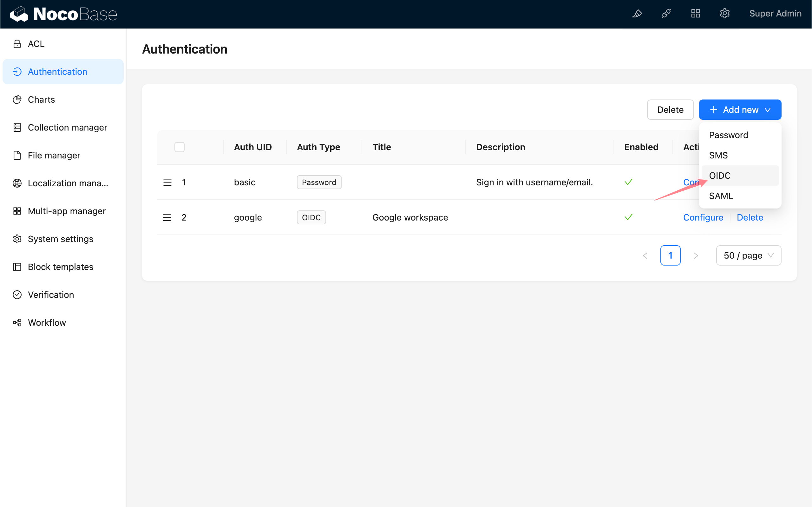Open the Plugin manager rocket icon

click(666, 14)
